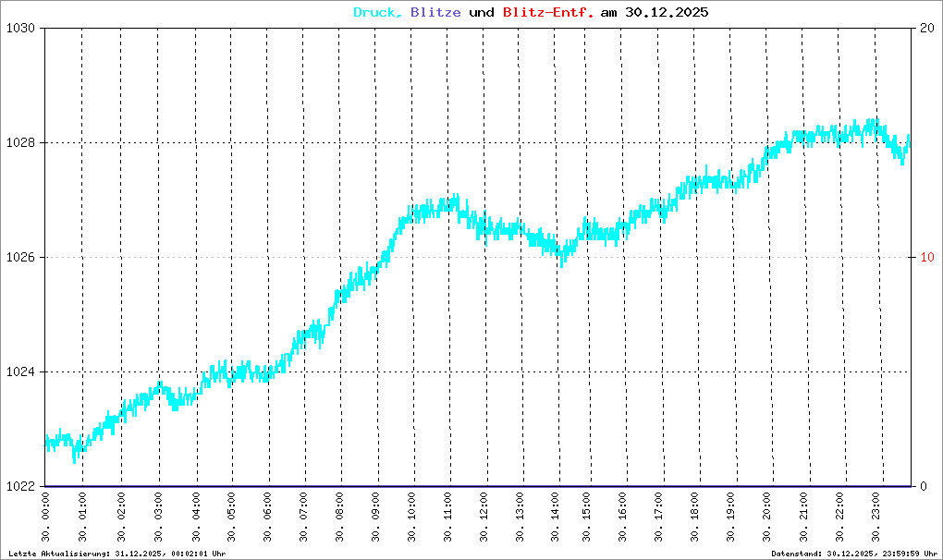
Task: Click the right axis value 20
Action: pos(927,29)
